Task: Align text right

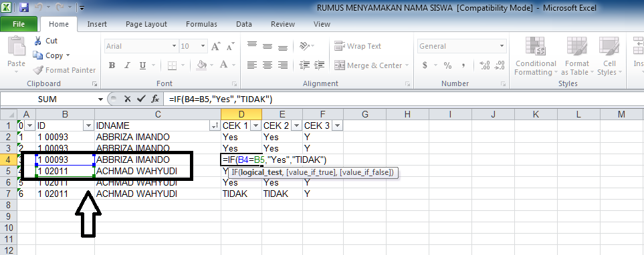Action: coord(283,65)
